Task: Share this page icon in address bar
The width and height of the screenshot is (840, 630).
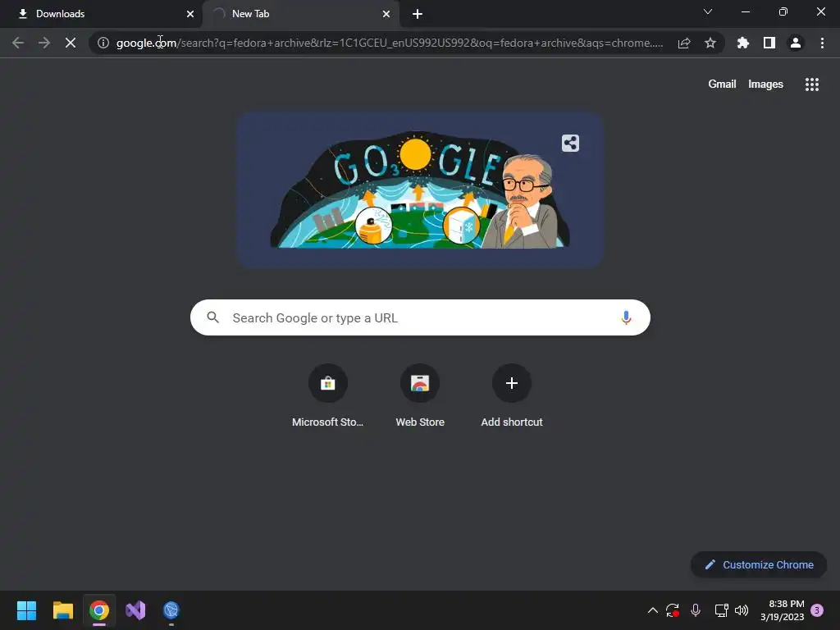Action: pos(684,43)
